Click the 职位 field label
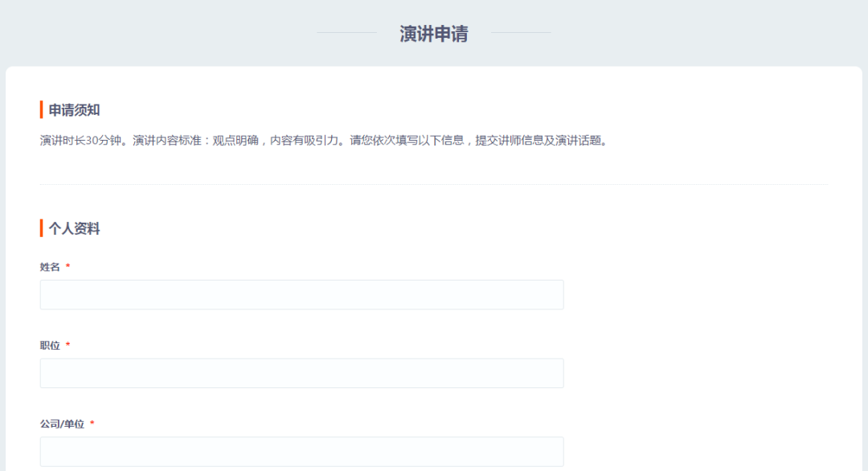Screen dimensions: 868x471 50,346
